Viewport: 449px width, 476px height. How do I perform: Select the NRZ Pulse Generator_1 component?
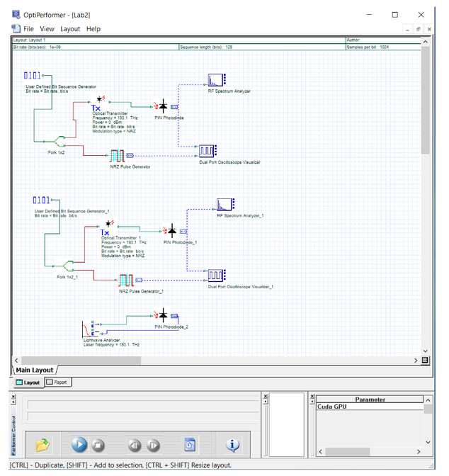[126, 280]
